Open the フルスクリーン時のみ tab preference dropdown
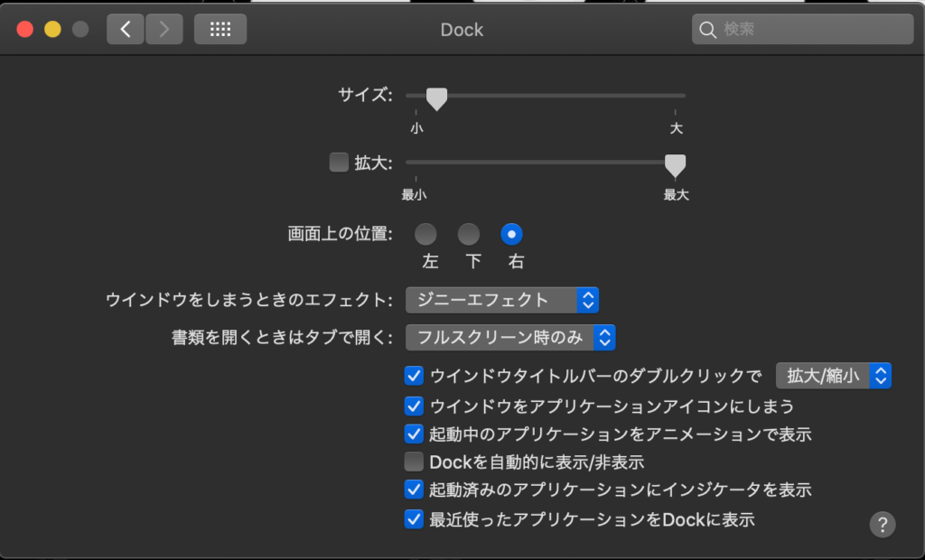This screenshot has height=560, width=925. 510,338
